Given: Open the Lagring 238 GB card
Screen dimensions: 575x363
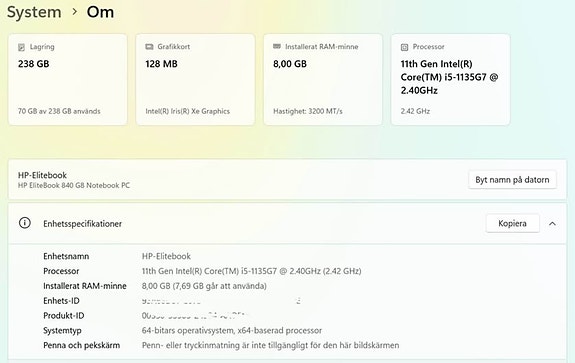Looking at the screenshot, I should (x=68, y=80).
